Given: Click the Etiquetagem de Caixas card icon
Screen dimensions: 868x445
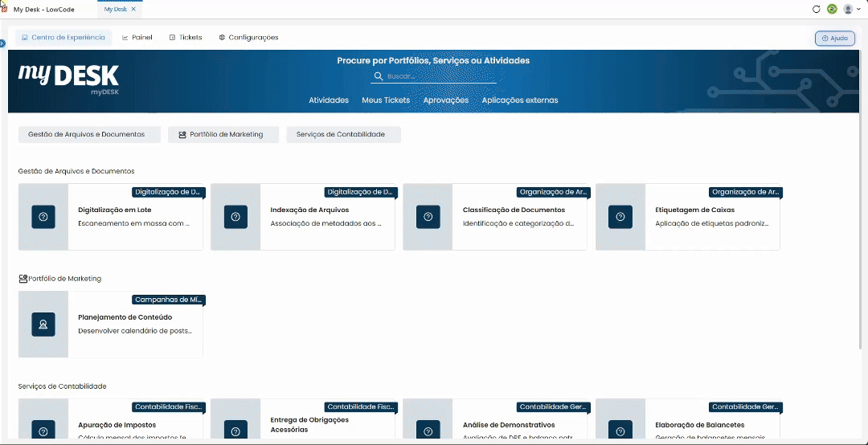Looking at the screenshot, I should (x=620, y=217).
